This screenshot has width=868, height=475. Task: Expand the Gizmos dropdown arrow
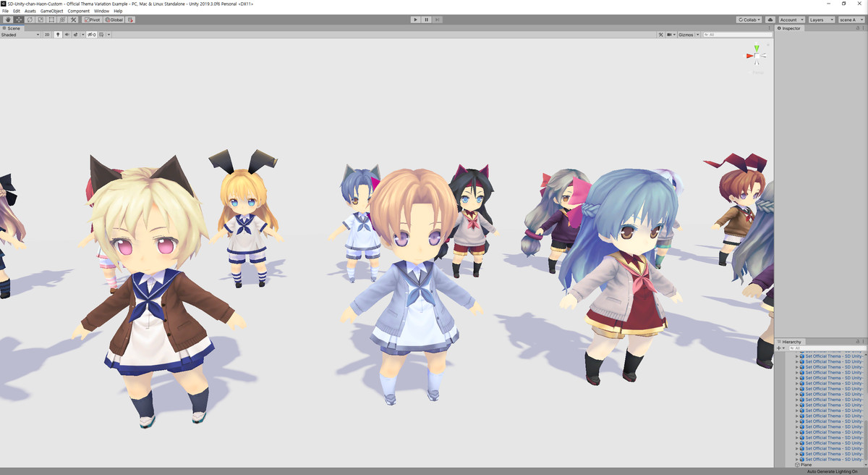[697, 35]
